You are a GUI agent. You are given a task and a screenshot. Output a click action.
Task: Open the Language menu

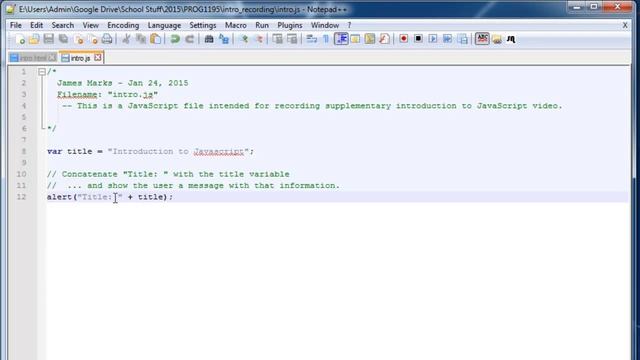pyautogui.click(x=164, y=25)
